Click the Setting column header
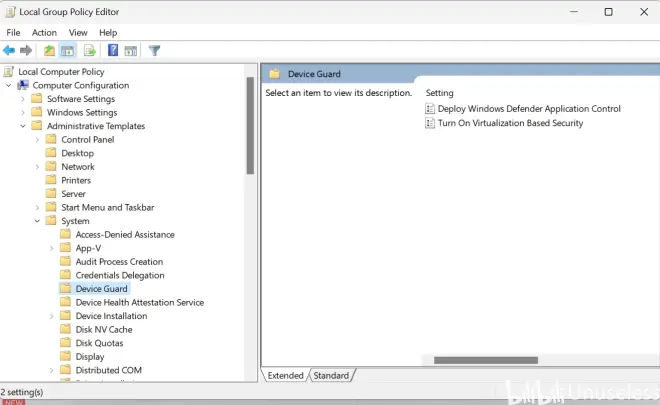Screen dimensions: 660x405 [439, 93]
